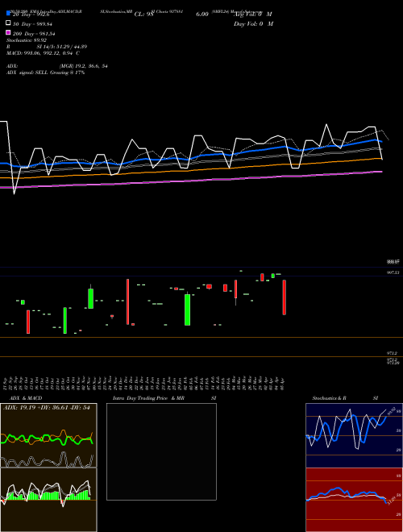This screenshot has height=532, width=403.
Task: Click the 'SI 14/3: 31.29 / 44.89' readout
Action: click(62, 47)
